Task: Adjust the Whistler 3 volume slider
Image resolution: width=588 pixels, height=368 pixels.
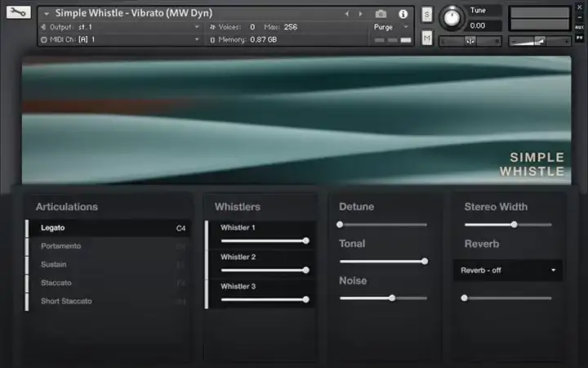Action: point(265,299)
